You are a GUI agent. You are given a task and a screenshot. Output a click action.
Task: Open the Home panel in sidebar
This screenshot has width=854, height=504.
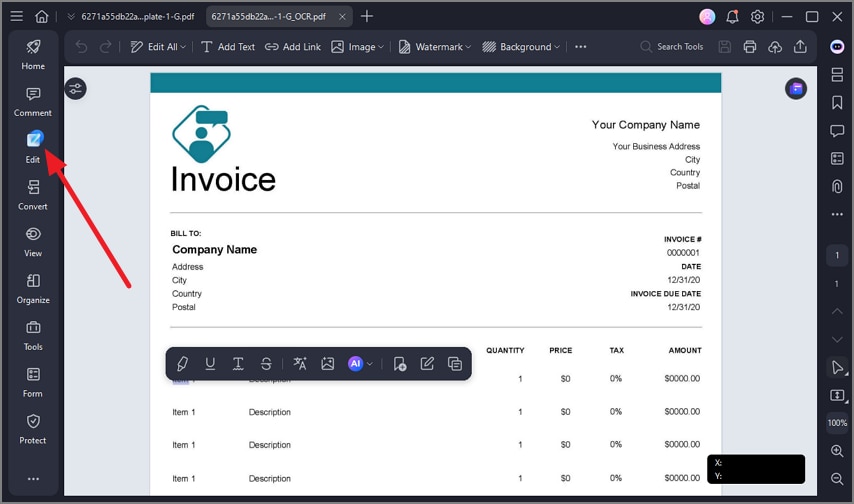33,54
